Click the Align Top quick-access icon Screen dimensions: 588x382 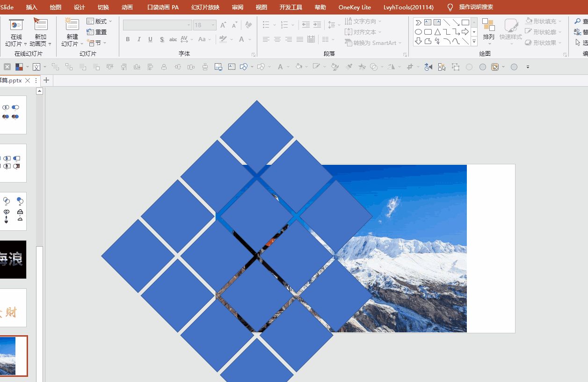[110, 67]
